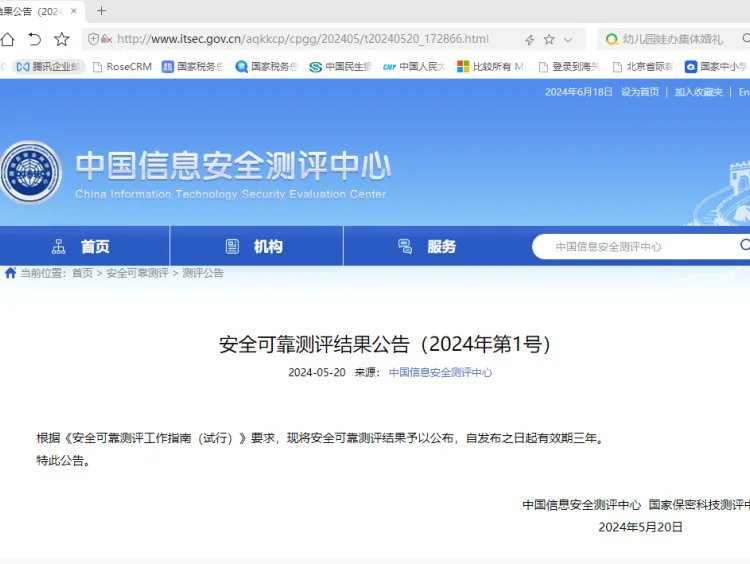Open the 中国民生 bookmark
The image size is (750, 564).
(340, 66)
